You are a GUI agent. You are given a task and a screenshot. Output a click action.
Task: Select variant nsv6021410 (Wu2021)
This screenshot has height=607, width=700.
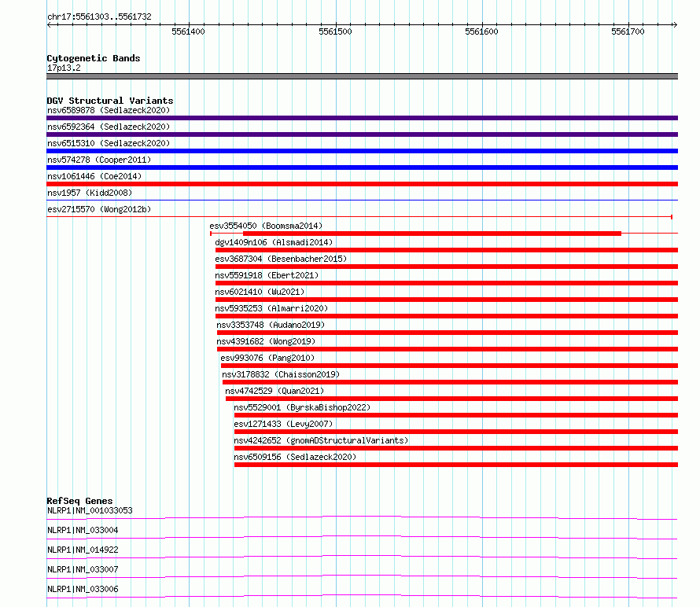[x=260, y=292]
